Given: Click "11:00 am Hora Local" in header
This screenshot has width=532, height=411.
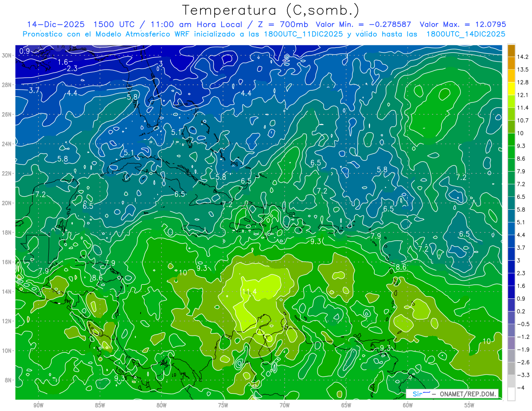Looking at the screenshot, I should tap(196, 24).
